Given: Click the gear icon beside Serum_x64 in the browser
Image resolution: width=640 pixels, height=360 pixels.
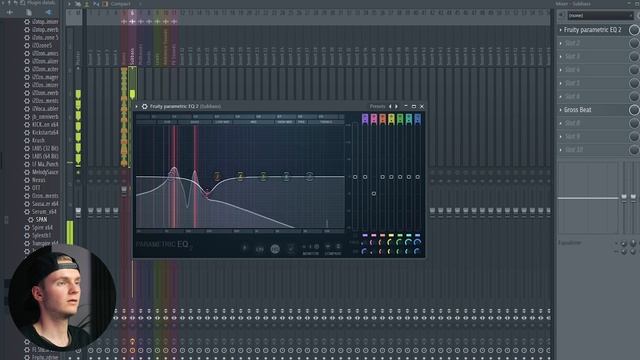Looking at the screenshot, I should [27, 212].
